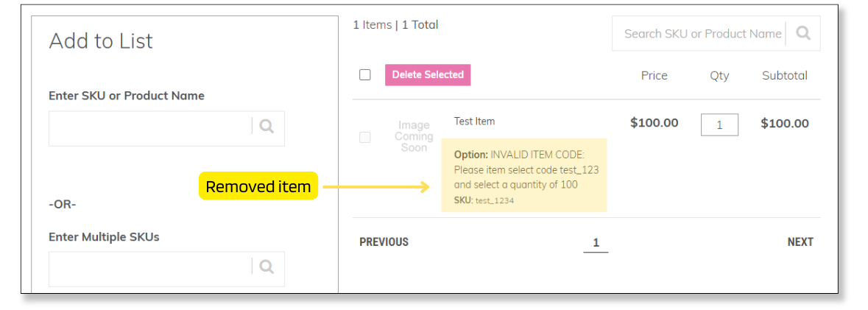Image resolution: width=868 pixels, height=310 pixels.
Task: Click the Price column header
Action: click(654, 75)
